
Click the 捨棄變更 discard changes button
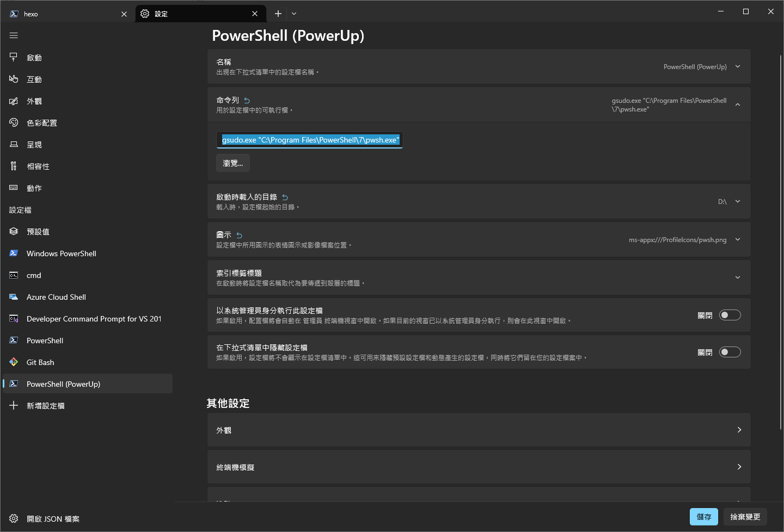745,517
